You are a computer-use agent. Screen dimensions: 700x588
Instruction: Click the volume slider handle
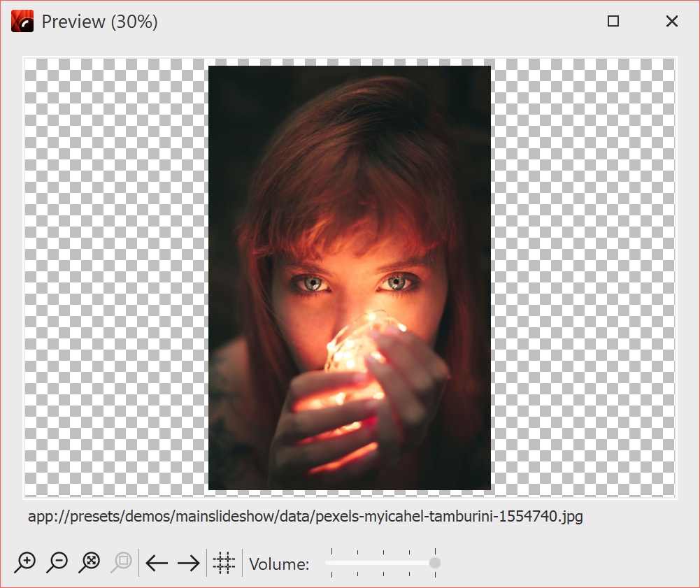coord(435,563)
